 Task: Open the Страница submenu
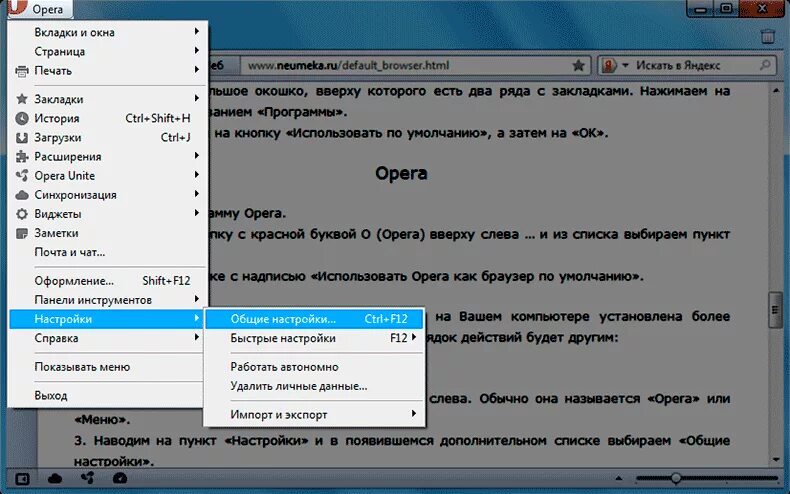coord(108,51)
